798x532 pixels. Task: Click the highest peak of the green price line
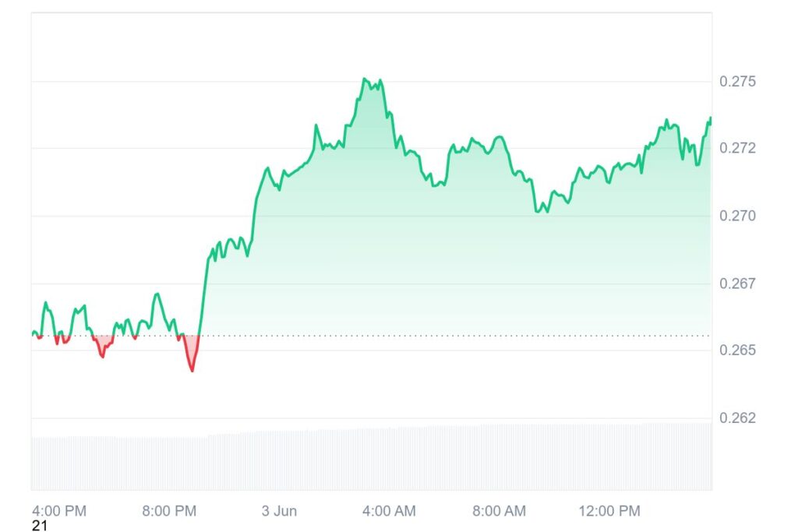tap(365, 79)
